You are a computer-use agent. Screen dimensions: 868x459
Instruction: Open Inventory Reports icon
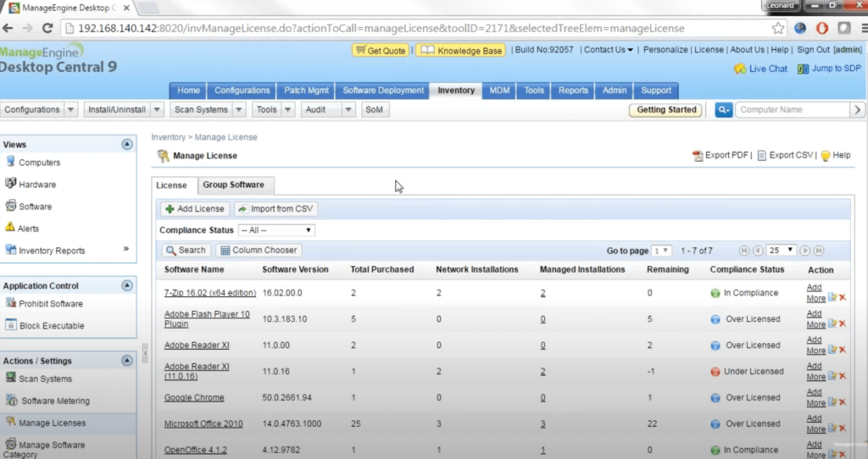tap(10, 250)
